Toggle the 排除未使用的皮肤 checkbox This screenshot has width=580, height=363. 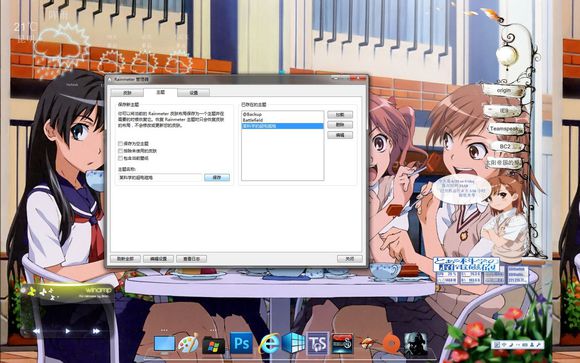click(x=121, y=151)
